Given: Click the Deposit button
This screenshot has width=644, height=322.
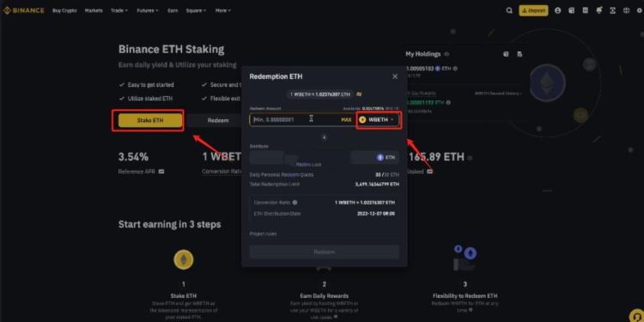Looking at the screenshot, I should (533, 10).
